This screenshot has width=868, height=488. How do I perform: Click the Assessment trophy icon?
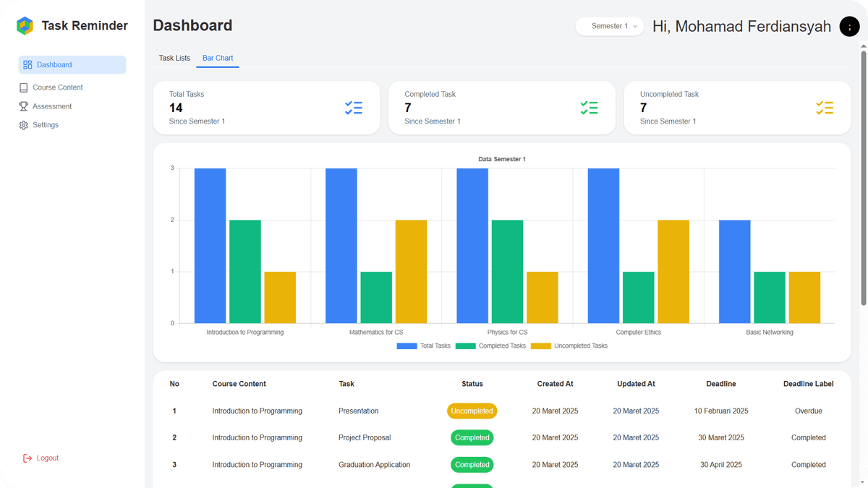click(24, 106)
